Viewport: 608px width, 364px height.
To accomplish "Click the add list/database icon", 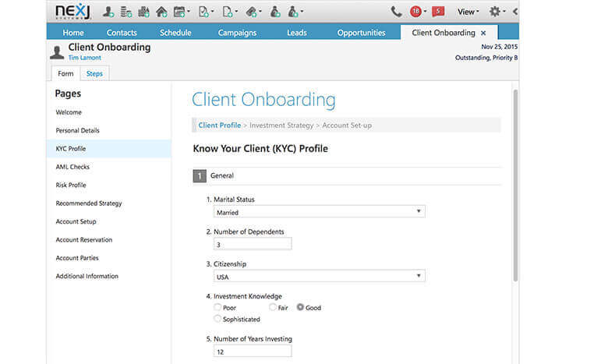I will click(x=126, y=12).
